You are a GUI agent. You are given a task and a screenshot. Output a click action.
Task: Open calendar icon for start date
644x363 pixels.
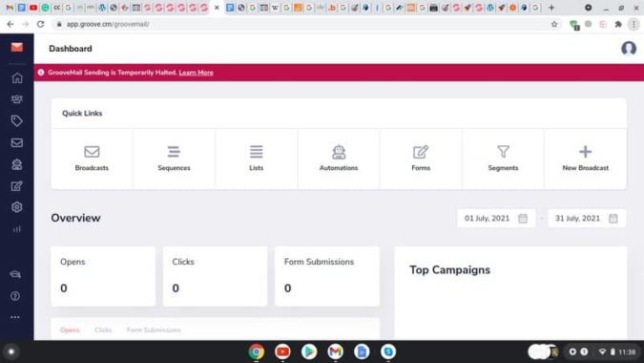pyautogui.click(x=523, y=219)
